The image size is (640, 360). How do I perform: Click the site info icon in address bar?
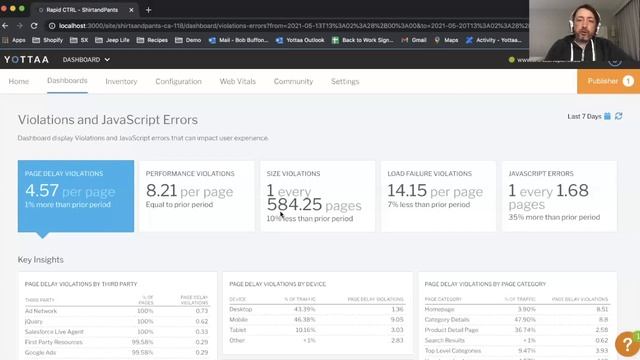pos(52,26)
